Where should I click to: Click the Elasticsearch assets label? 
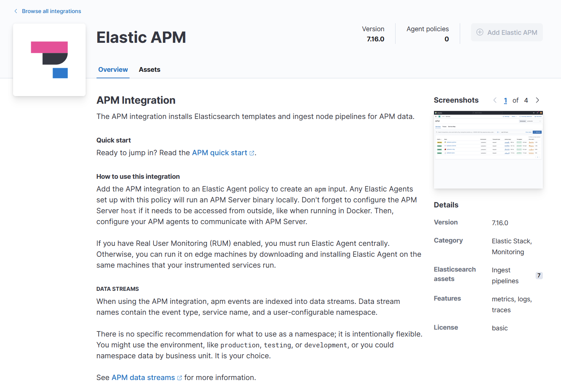tap(455, 274)
